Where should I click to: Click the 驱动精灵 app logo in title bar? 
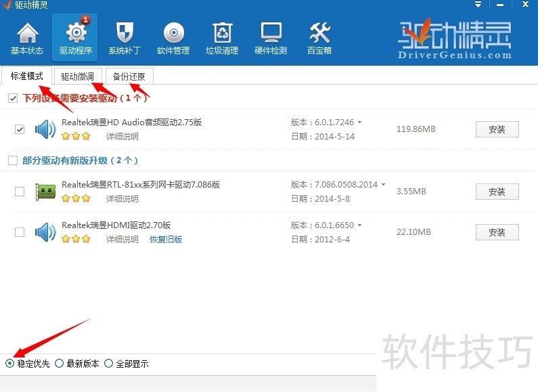[6, 5]
